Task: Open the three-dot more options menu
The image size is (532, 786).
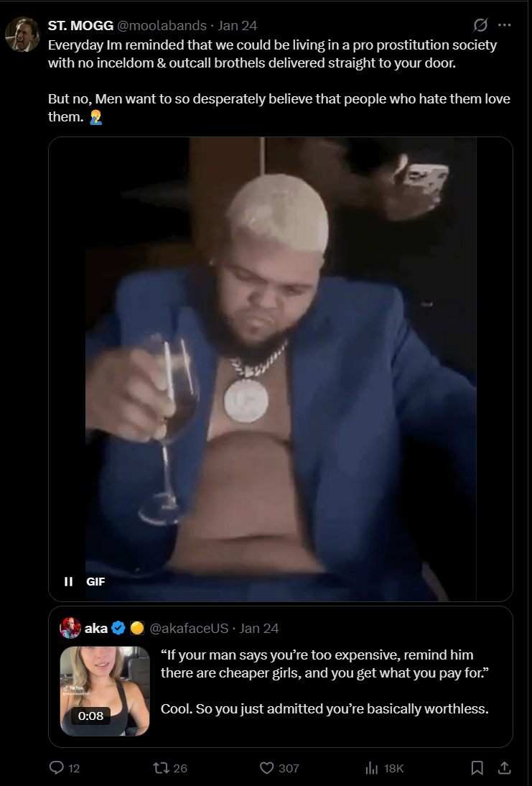Action: 505,25
